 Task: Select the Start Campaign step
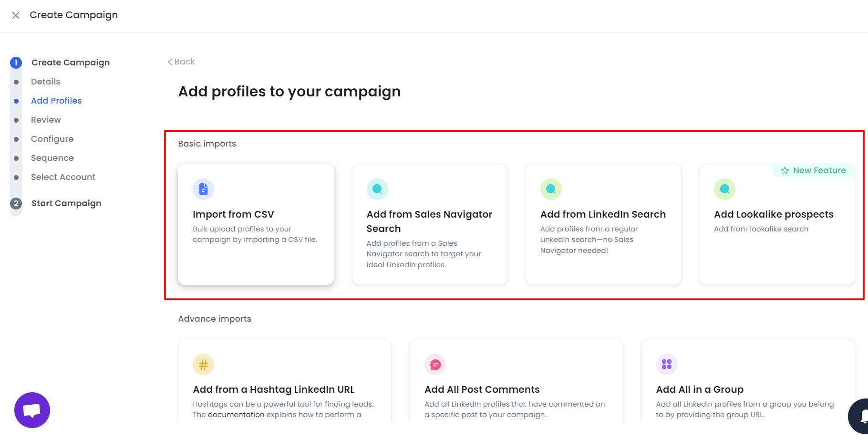coord(66,203)
